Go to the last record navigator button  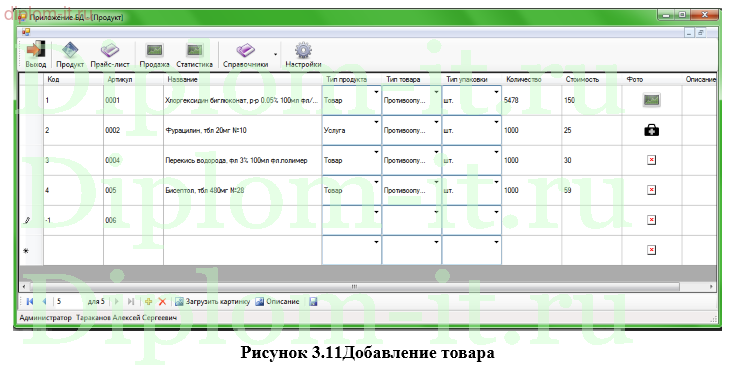coord(131,302)
